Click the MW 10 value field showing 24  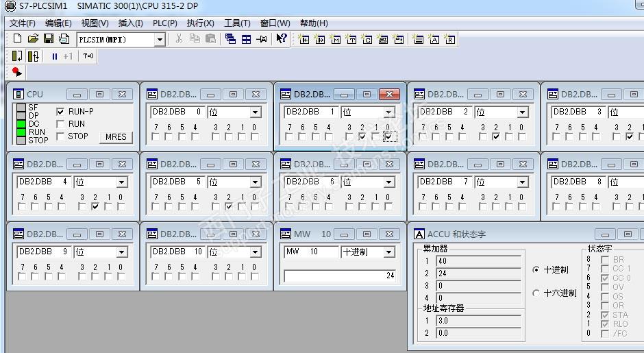tap(340, 276)
